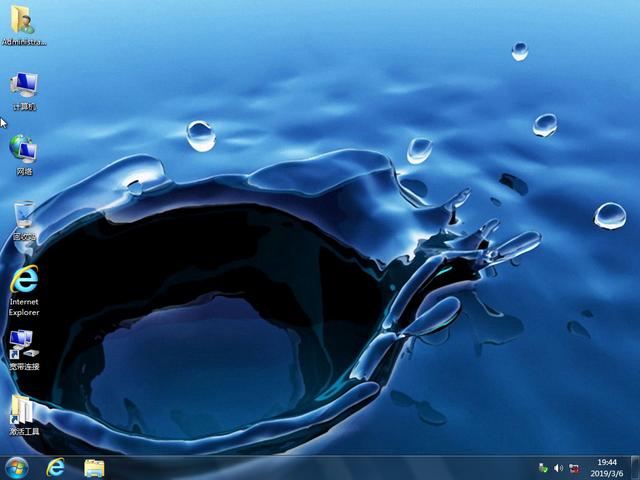The width and height of the screenshot is (640, 480).
Task: Open the Administrator folder desktop icon
Action: pos(24,26)
